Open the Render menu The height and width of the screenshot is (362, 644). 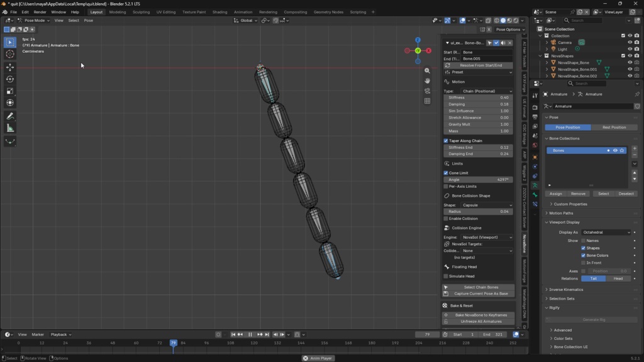pos(40,12)
